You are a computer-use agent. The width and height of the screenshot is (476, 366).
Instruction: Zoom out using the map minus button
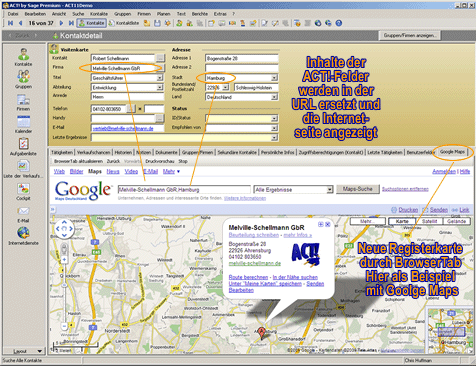64,327
